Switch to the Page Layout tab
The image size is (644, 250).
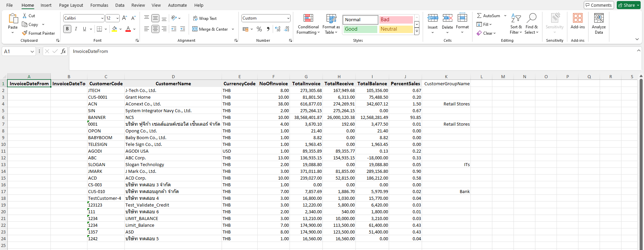pyautogui.click(x=71, y=5)
